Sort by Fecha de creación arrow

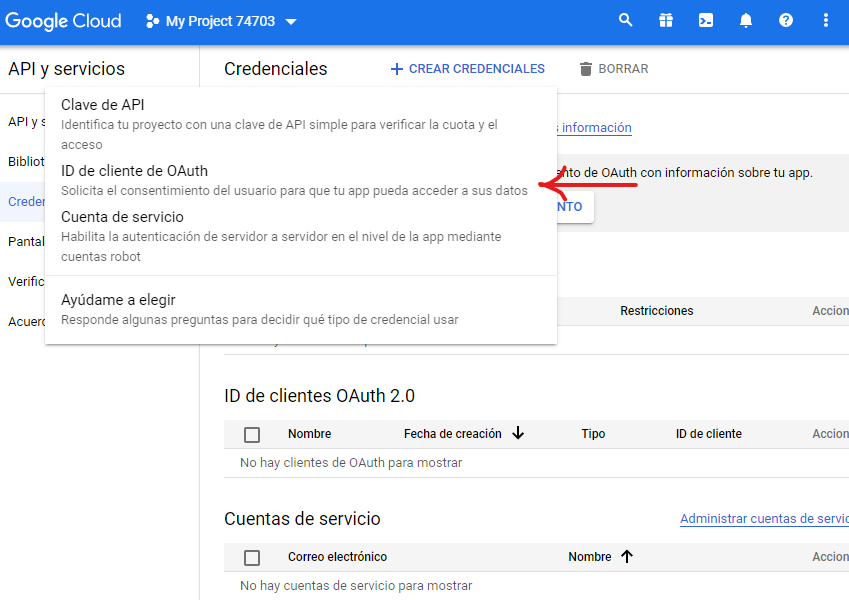(518, 433)
